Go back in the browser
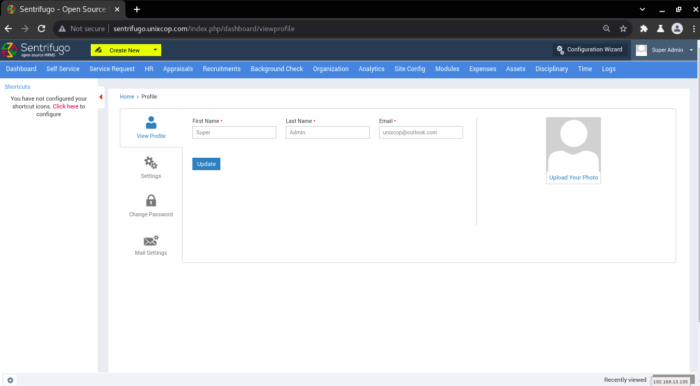 pyautogui.click(x=8, y=29)
